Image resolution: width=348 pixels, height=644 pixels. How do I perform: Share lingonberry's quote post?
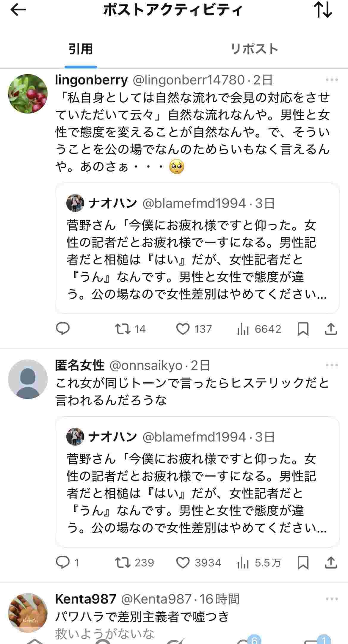click(330, 329)
